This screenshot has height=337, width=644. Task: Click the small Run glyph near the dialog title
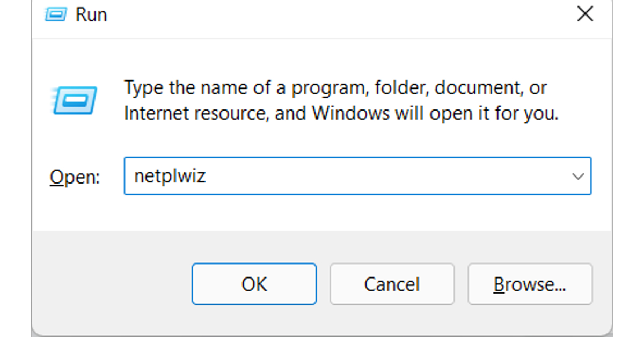55,14
